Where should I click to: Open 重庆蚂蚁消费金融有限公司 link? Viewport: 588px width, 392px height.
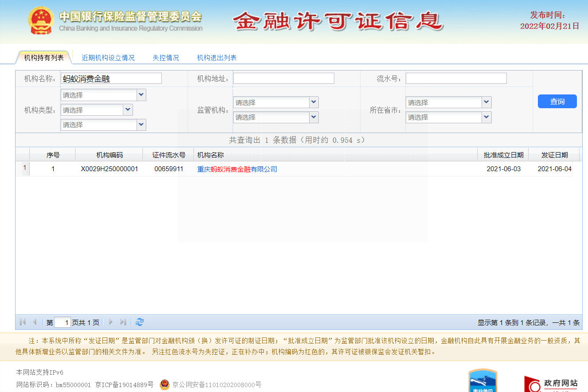click(237, 169)
